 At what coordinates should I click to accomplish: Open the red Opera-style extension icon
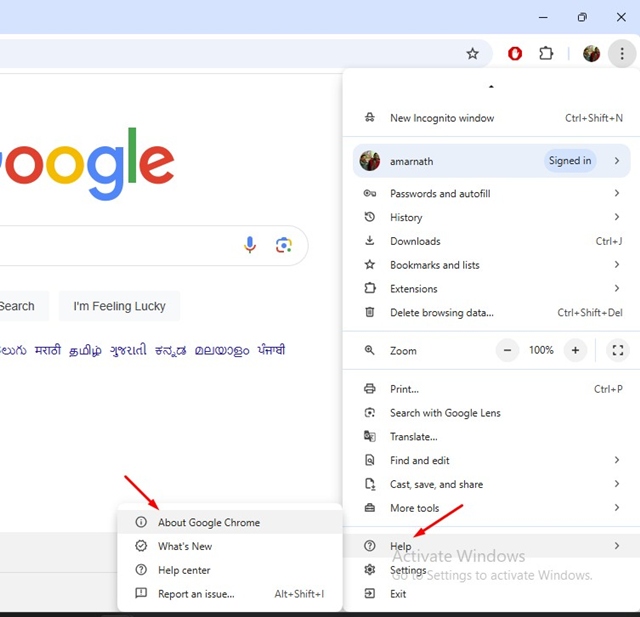515,53
